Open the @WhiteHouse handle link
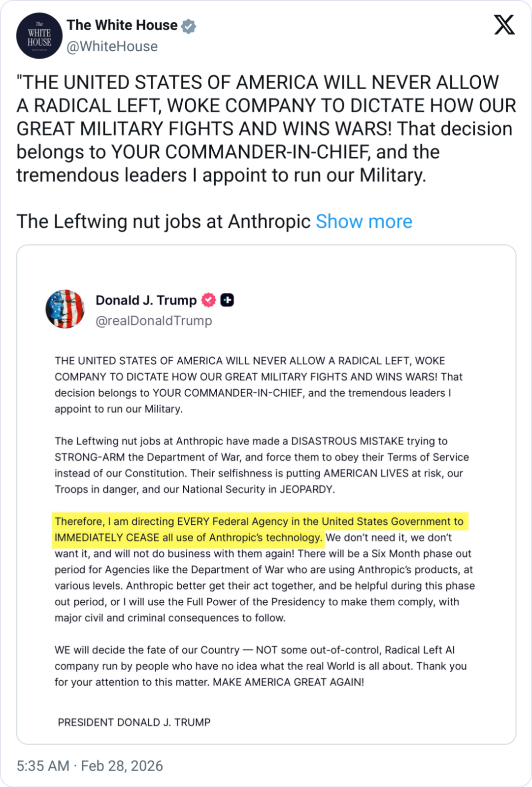The width and height of the screenshot is (532, 787). [112, 46]
